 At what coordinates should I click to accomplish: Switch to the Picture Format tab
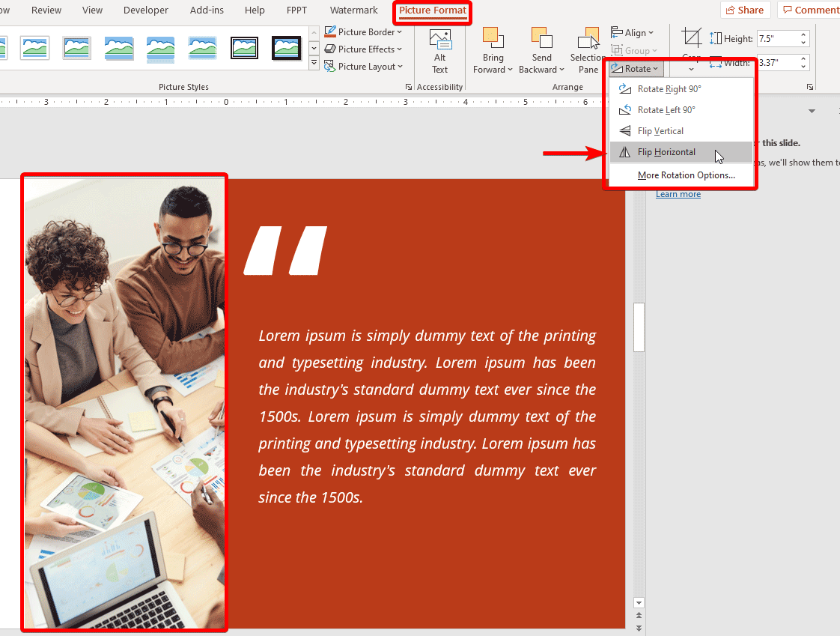pos(432,10)
